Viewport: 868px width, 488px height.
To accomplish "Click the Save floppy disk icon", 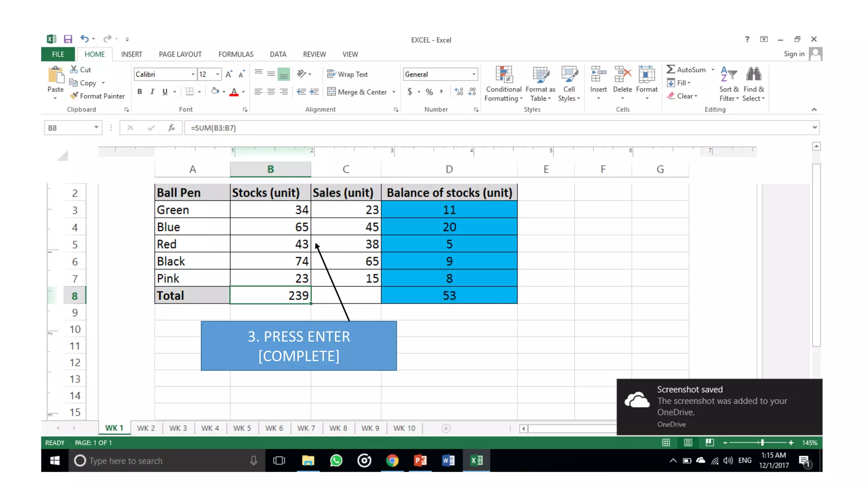I will (x=68, y=39).
